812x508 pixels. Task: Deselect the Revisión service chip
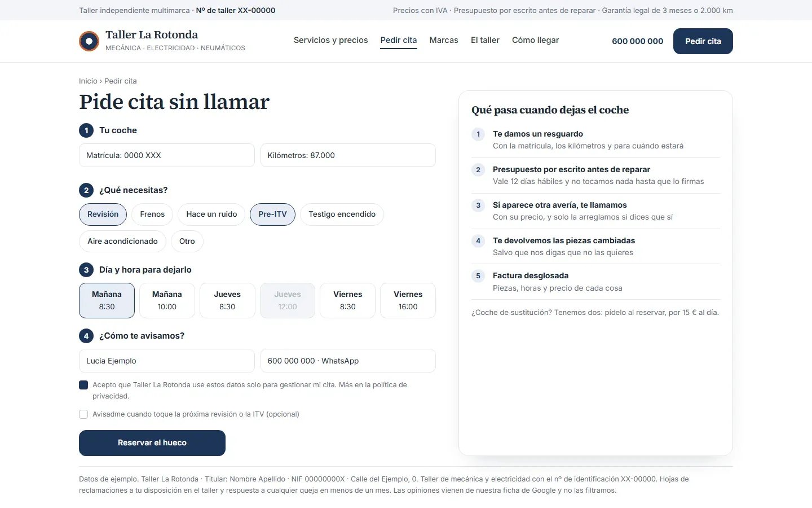(x=103, y=214)
